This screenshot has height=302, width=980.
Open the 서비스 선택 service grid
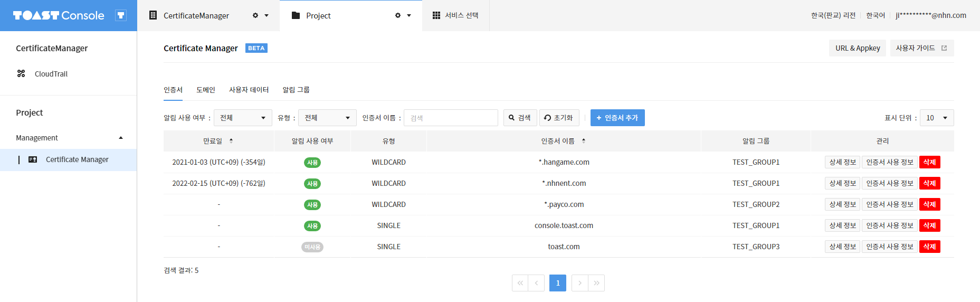click(x=455, y=15)
